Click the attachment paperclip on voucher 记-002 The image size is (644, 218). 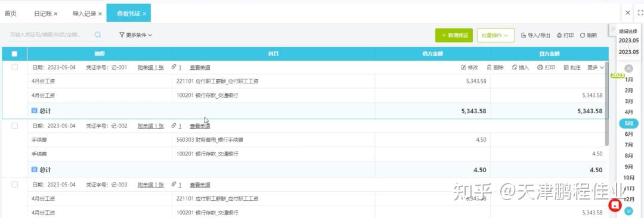tap(174, 126)
